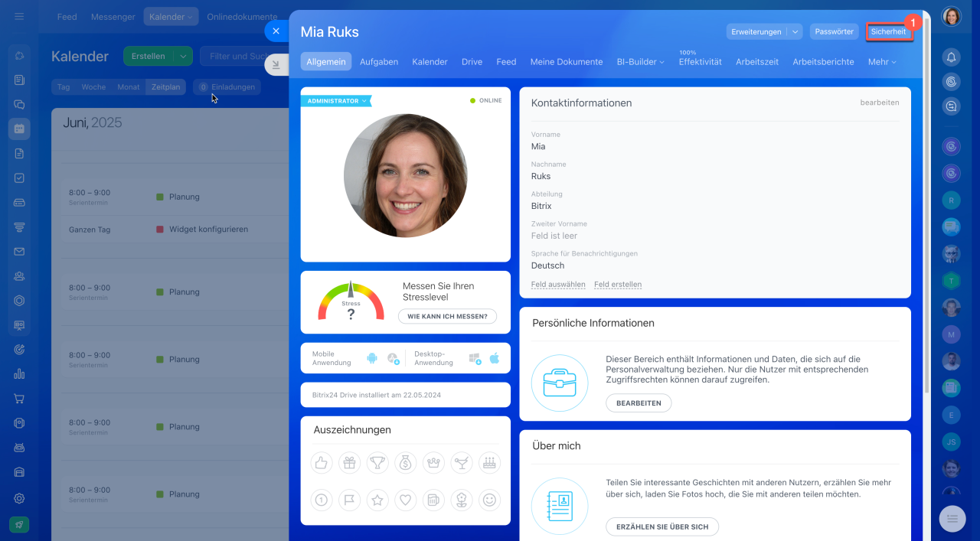This screenshot has height=541, width=980.
Task: Click the green rocket icon at sidebar bottom
Action: (19, 524)
